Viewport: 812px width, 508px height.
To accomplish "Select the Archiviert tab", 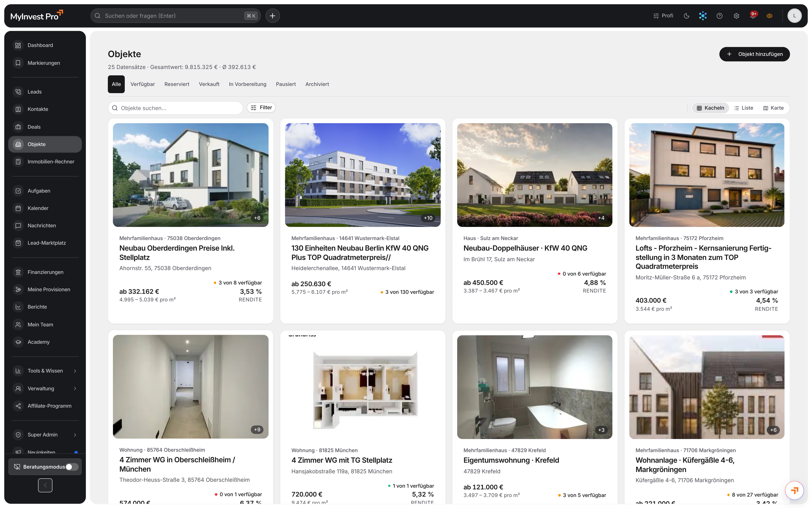I will coord(317,84).
